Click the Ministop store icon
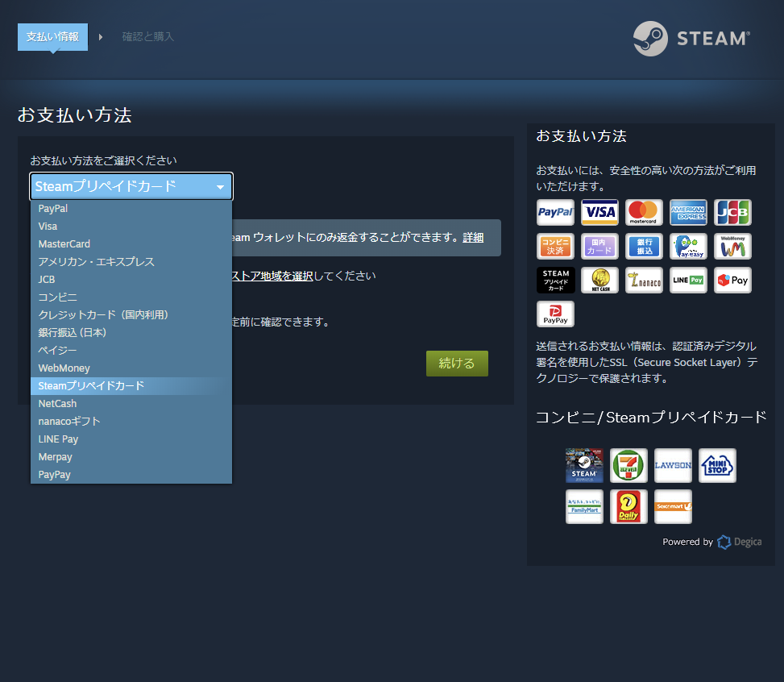The image size is (784, 682). [x=717, y=465]
